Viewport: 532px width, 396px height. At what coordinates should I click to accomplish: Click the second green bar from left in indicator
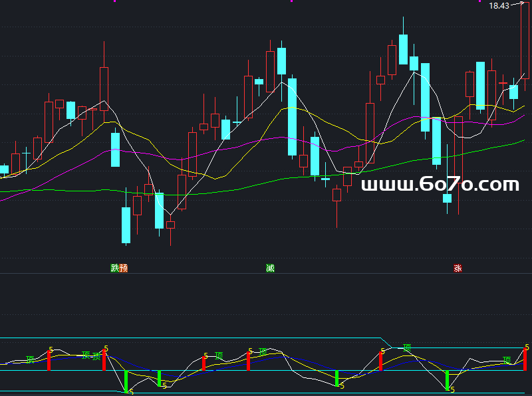pos(160,378)
